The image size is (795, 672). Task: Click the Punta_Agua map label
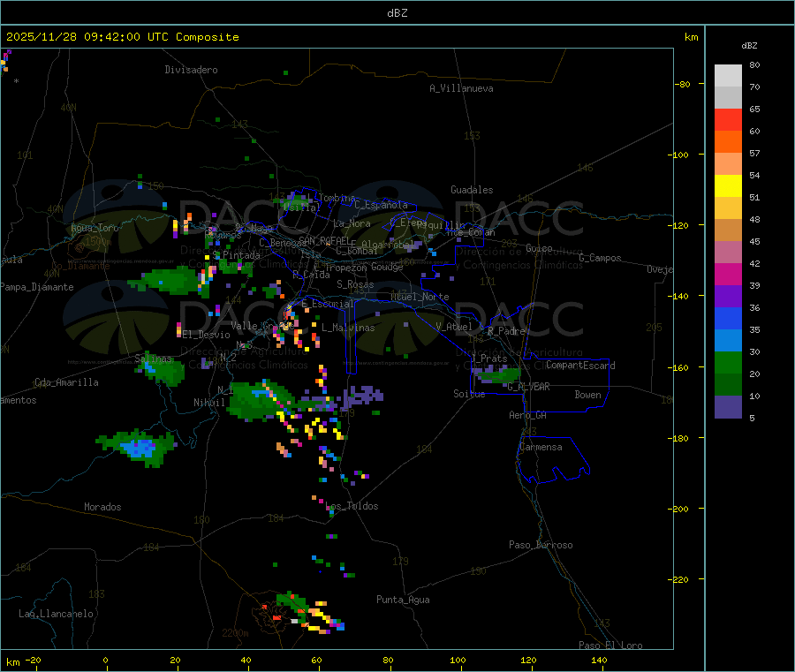(403, 600)
